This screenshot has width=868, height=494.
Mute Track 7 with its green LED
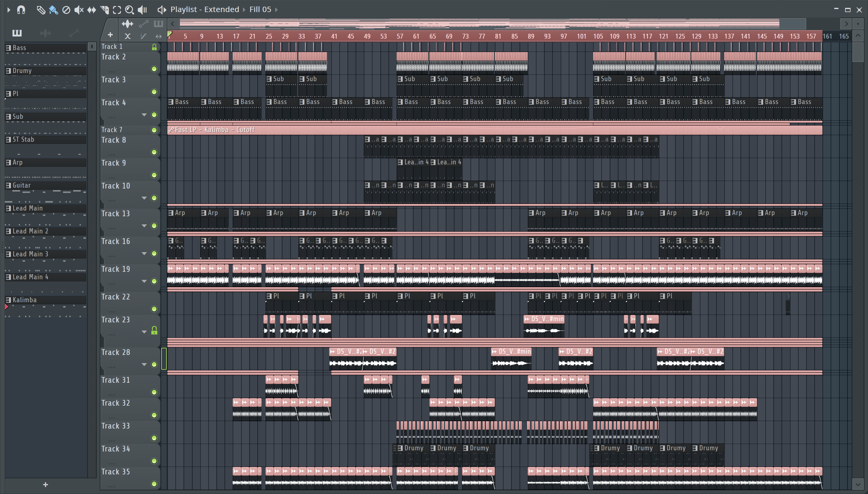pos(154,130)
